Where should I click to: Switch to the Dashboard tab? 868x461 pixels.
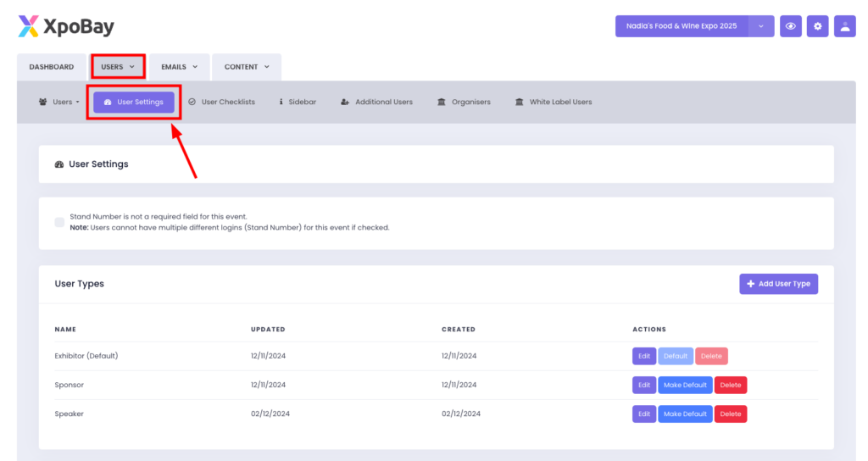[x=51, y=67]
